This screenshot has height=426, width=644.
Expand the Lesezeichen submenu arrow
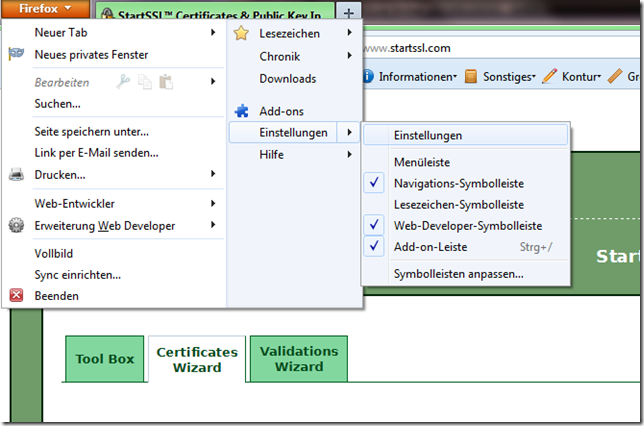[349, 32]
